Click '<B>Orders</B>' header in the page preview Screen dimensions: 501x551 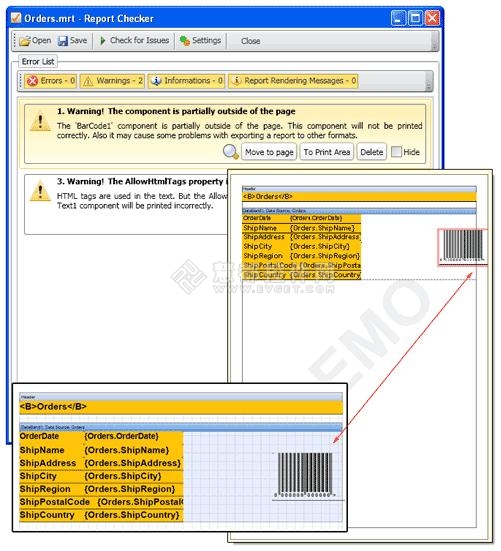click(x=267, y=196)
